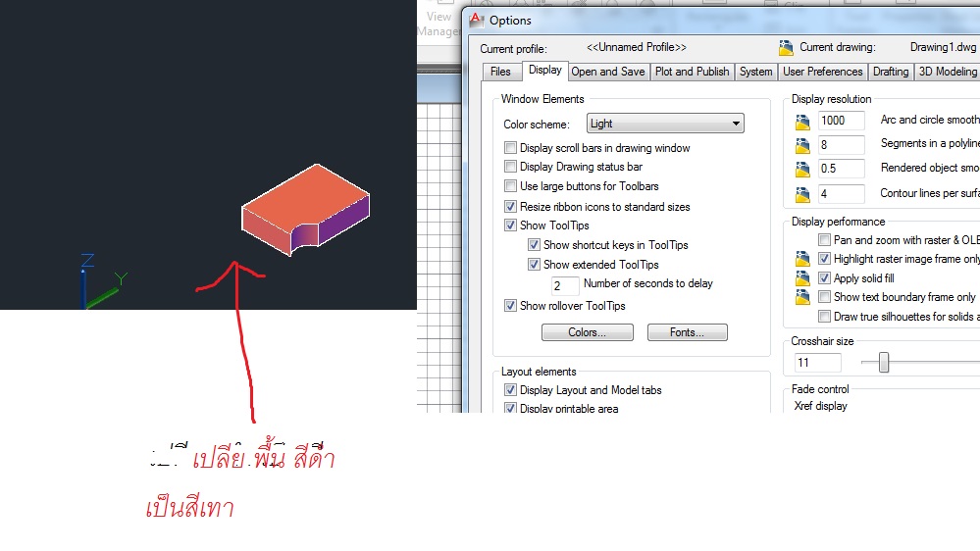
Task: Click the Crosshair size slider handle
Action: [884, 363]
